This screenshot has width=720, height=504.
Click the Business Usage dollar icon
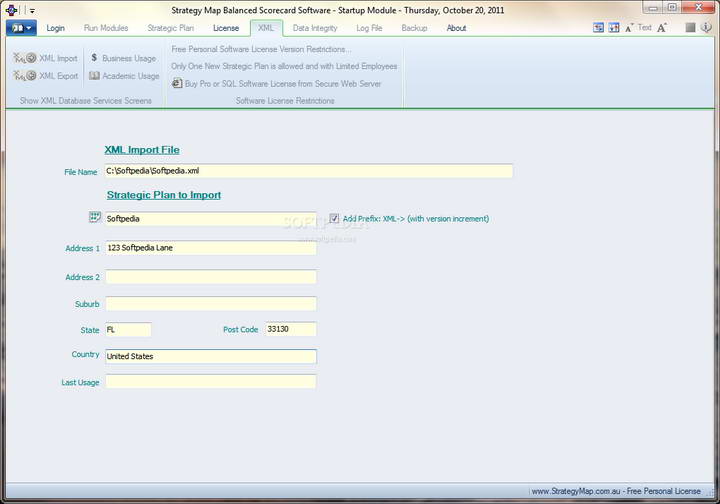point(93,58)
